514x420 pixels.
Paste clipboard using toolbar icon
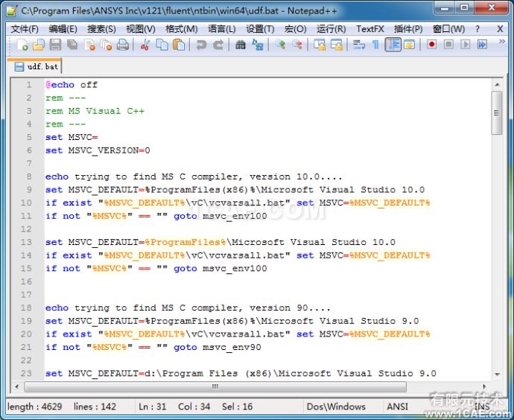(x=179, y=45)
